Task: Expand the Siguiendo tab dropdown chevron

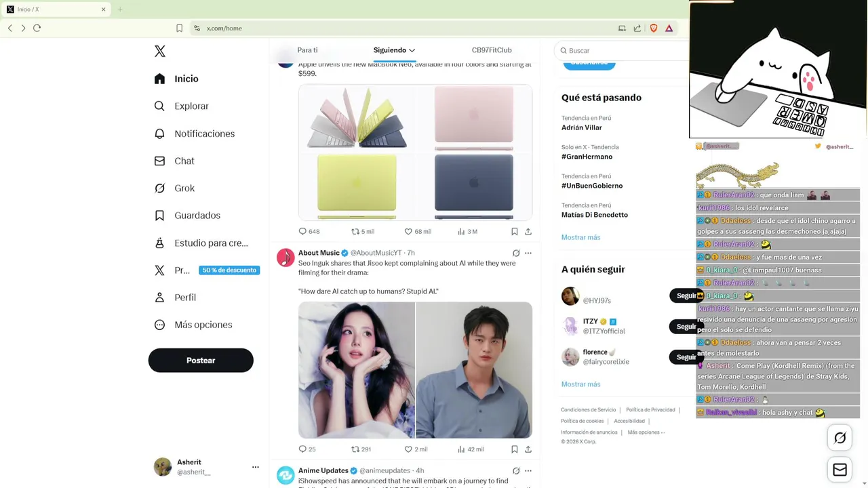Action: 412,50
